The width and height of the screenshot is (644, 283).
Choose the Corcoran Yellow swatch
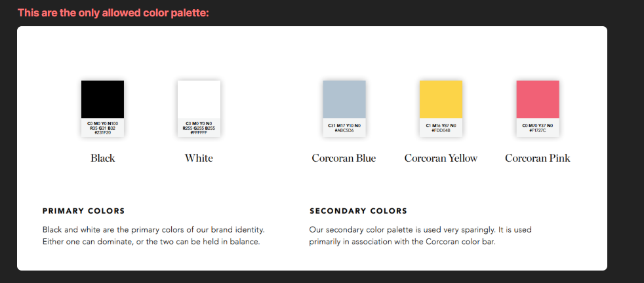point(441,99)
